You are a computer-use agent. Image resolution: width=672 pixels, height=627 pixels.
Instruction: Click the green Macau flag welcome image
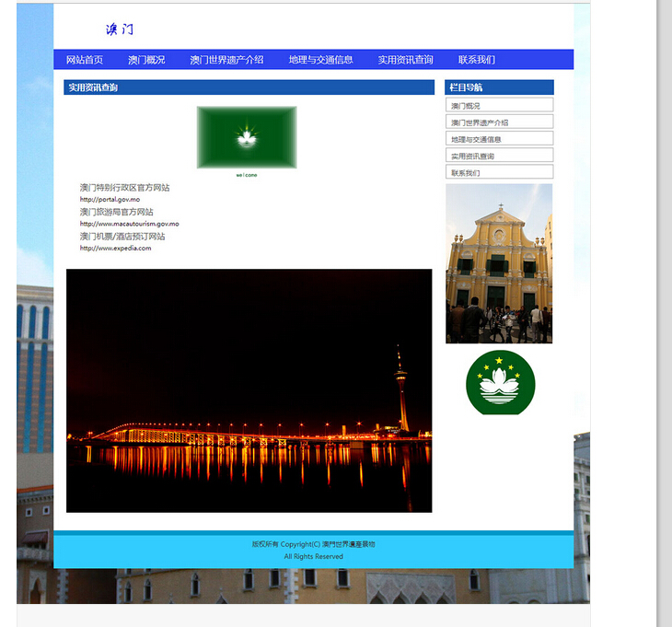[x=247, y=137]
